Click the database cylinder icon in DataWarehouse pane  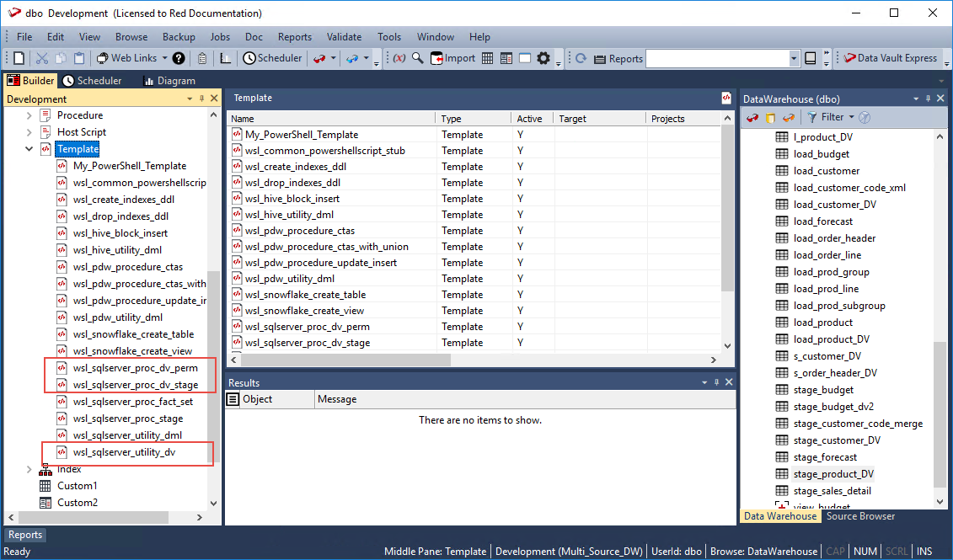770,118
